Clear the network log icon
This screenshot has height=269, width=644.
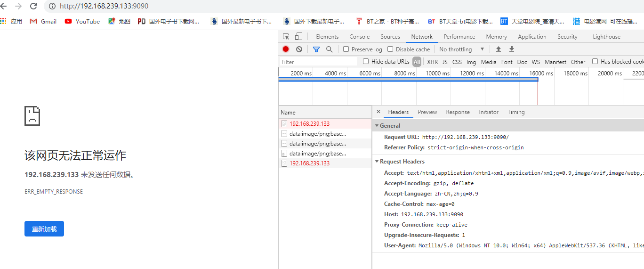[299, 49]
